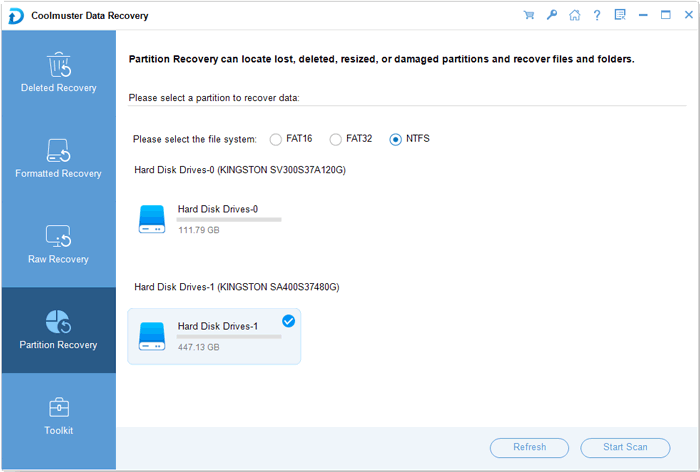Screen dimensions: 700x472
Task: Switch to Deleted Recovery mode
Action: [58, 73]
